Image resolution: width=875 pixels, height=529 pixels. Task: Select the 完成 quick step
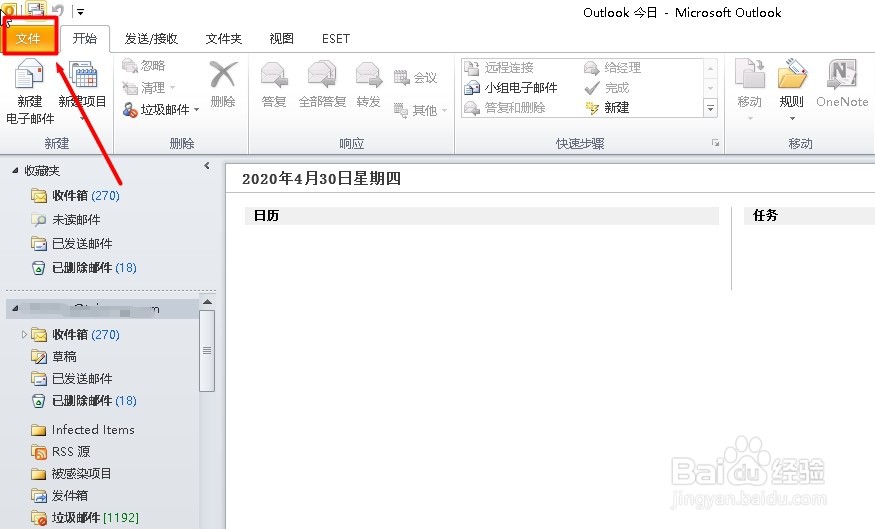[607, 88]
